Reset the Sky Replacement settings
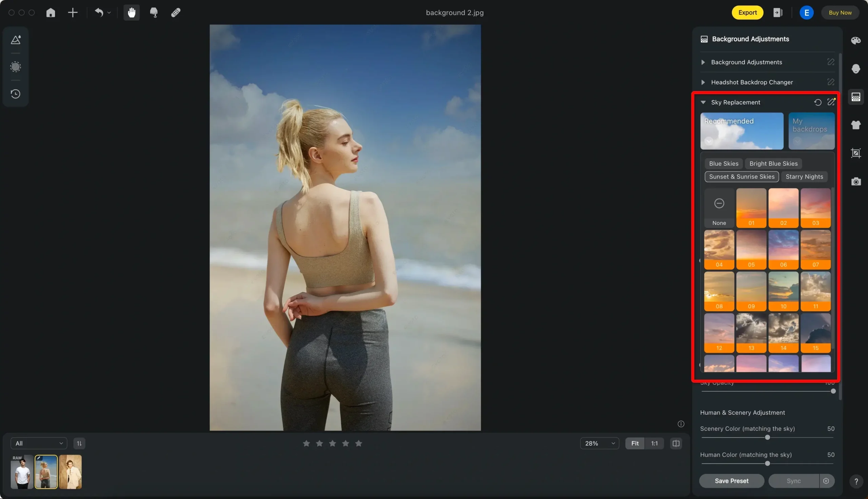The image size is (868, 499). (x=817, y=102)
